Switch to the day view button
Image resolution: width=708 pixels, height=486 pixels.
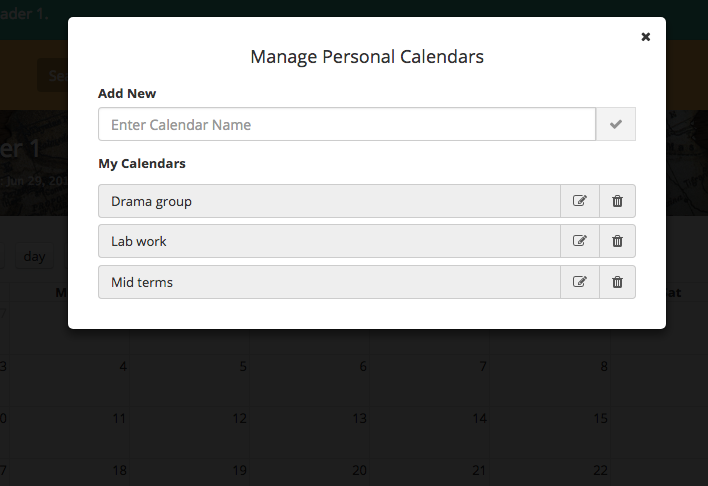34,256
